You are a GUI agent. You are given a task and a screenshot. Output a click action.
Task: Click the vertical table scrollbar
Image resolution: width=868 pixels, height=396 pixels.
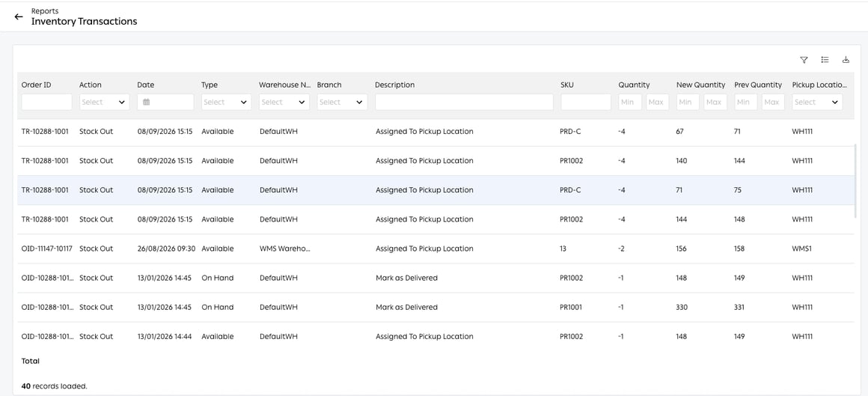pos(856,182)
